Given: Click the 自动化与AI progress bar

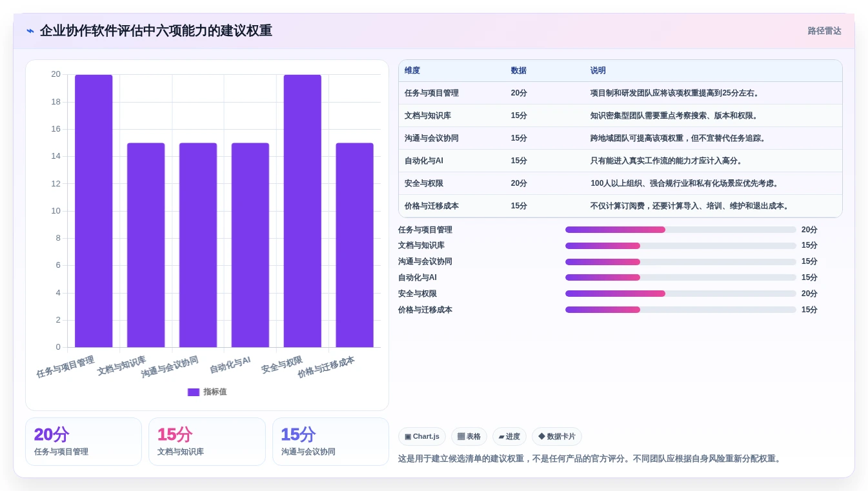Looking at the screenshot, I should pos(681,277).
